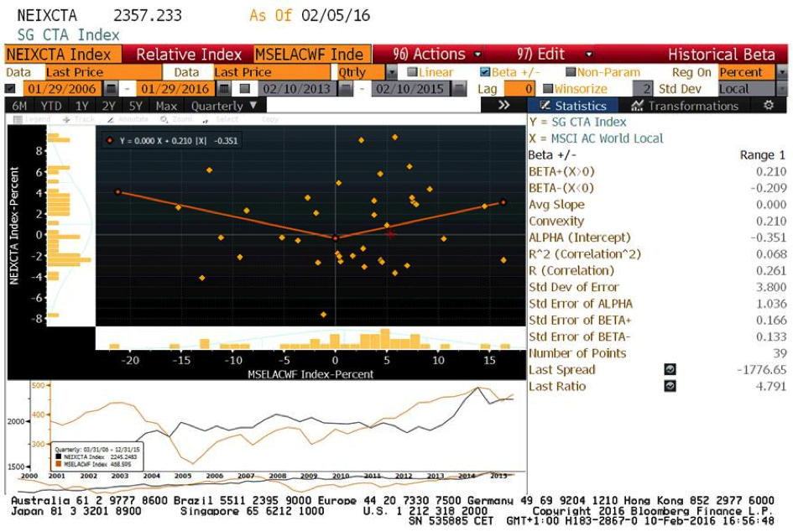Click the Historical Beta title
Image resolution: width=793 pixels, height=532 pixels.
(x=721, y=54)
